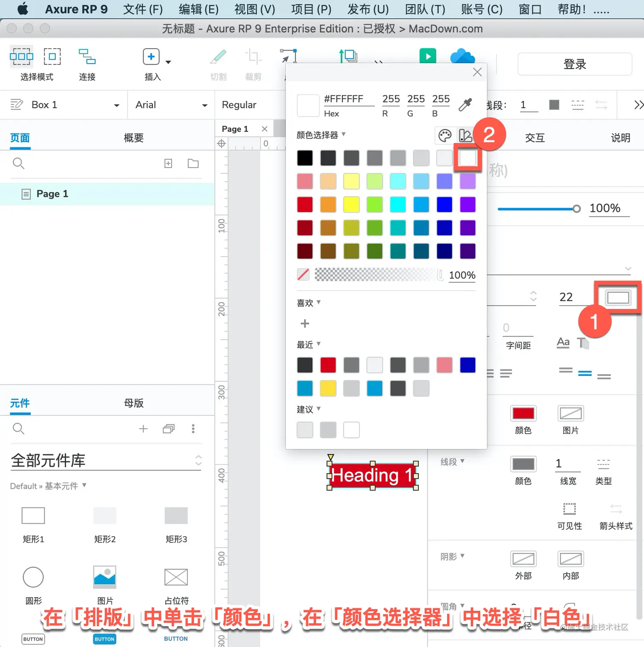Select bottom vertical text alignment
644x647 pixels.
tap(604, 376)
